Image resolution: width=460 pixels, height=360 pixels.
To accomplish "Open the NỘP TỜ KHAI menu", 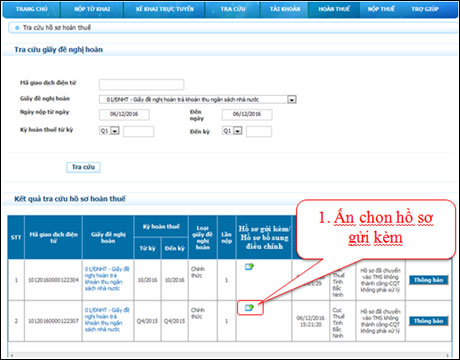I will [92, 9].
